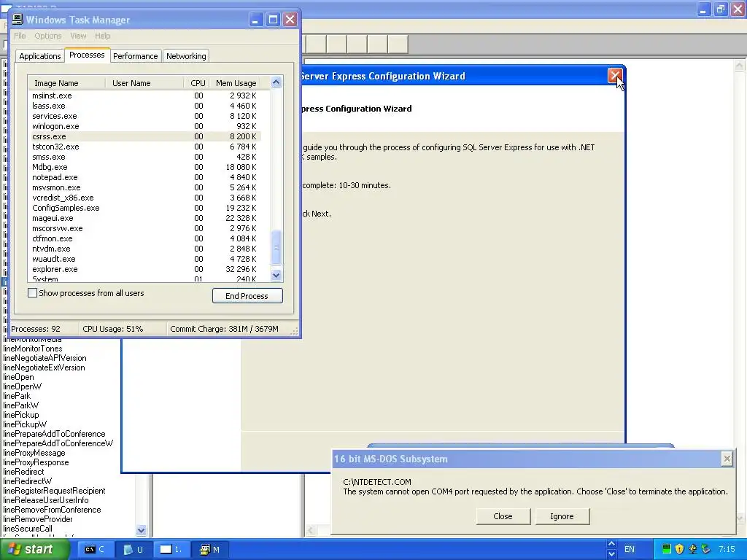The image size is (747, 560).
Task: Select the services.exe process
Action: pos(144,116)
